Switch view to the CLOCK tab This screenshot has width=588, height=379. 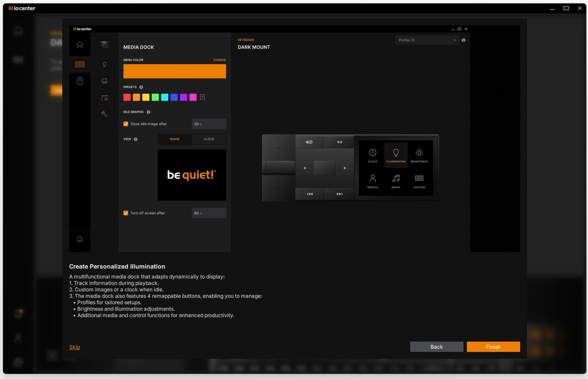pos(209,139)
